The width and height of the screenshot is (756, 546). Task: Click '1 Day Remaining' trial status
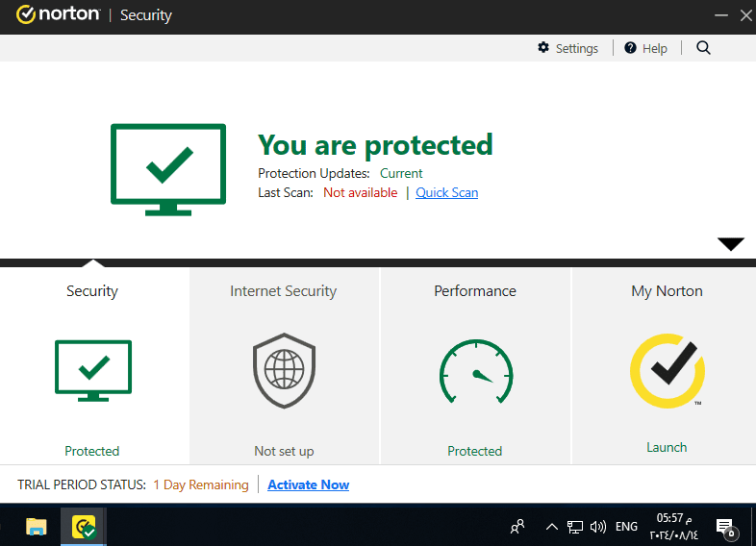[201, 484]
